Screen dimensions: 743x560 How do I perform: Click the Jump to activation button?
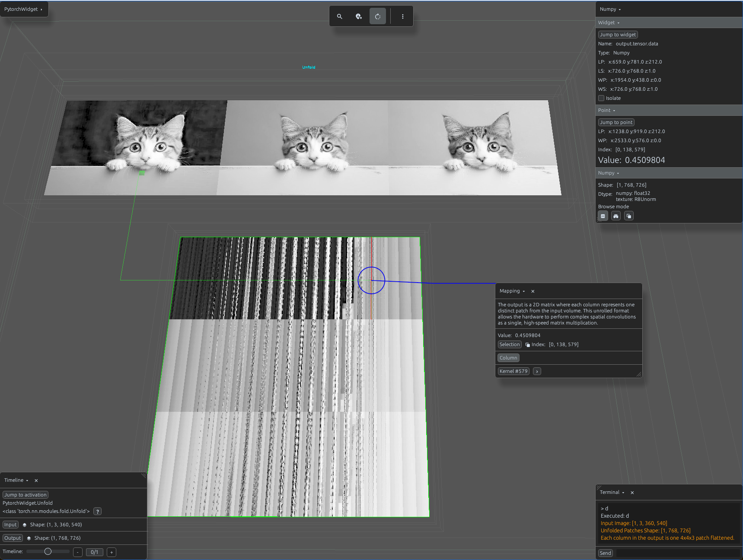[x=26, y=495]
